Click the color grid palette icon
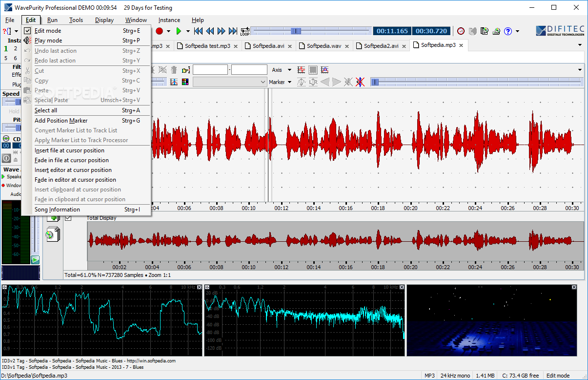 (x=185, y=82)
